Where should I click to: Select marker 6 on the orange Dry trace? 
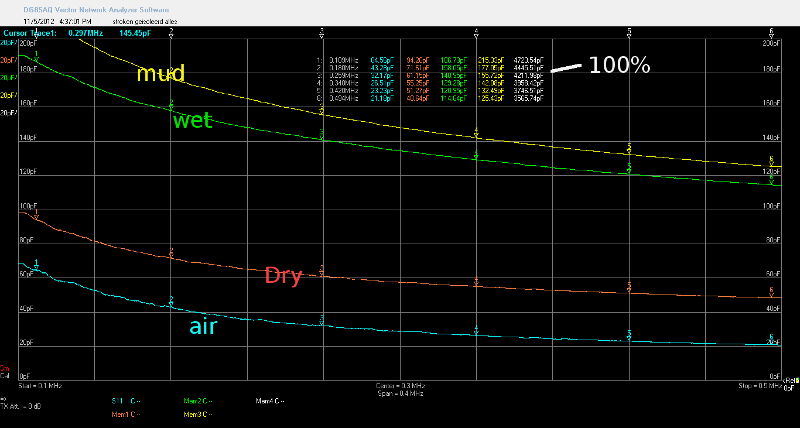coord(771,292)
